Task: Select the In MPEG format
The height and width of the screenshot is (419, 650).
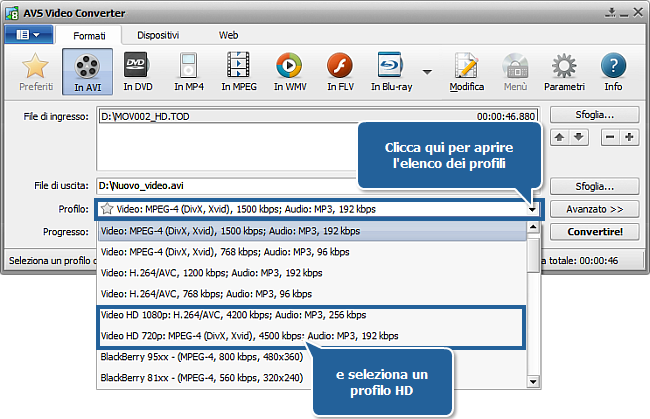Action: click(x=239, y=72)
